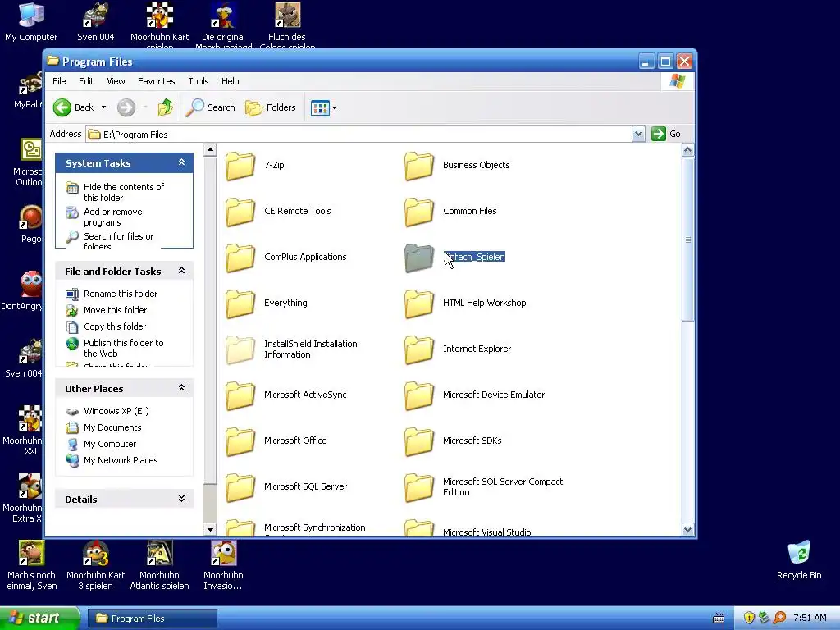Click the Up one level folder icon
Viewport: 840px width, 630px height.
click(166, 107)
